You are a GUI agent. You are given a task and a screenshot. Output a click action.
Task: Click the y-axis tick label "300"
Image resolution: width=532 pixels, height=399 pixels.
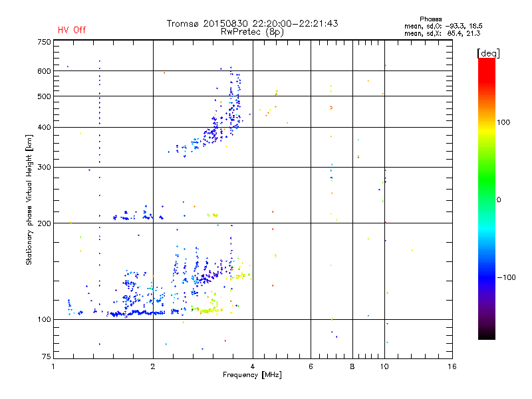[x=44, y=167]
